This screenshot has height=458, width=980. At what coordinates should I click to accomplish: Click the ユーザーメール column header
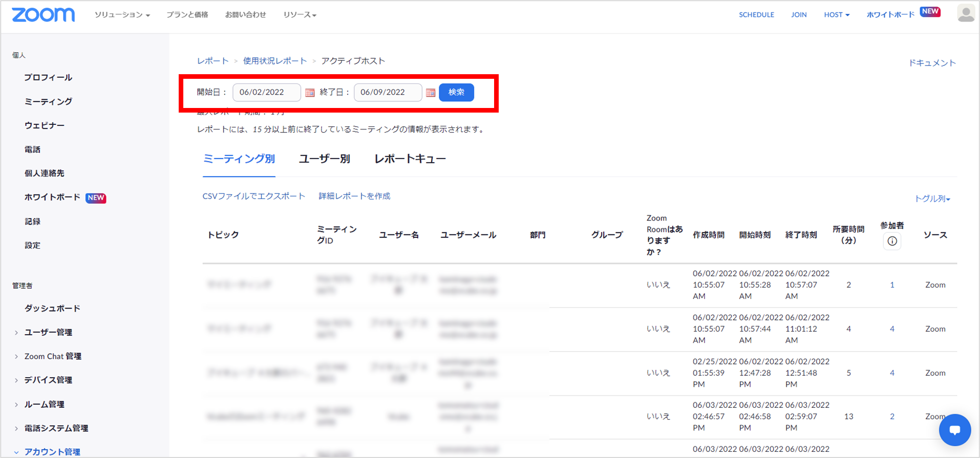click(x=468, y=235)
